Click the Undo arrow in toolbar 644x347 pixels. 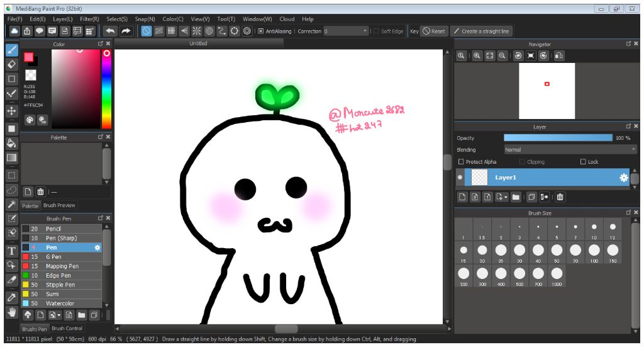pos(110,31)
